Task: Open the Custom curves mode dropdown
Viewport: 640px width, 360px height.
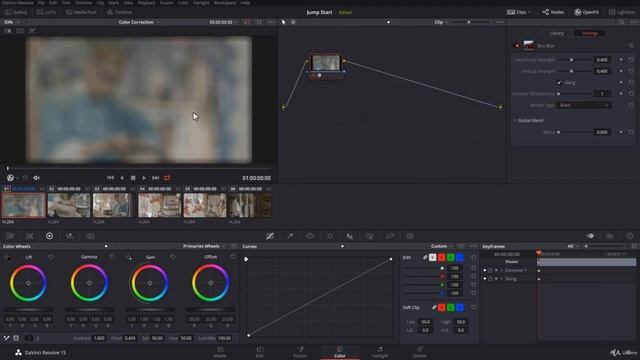Action: [442, 246]
